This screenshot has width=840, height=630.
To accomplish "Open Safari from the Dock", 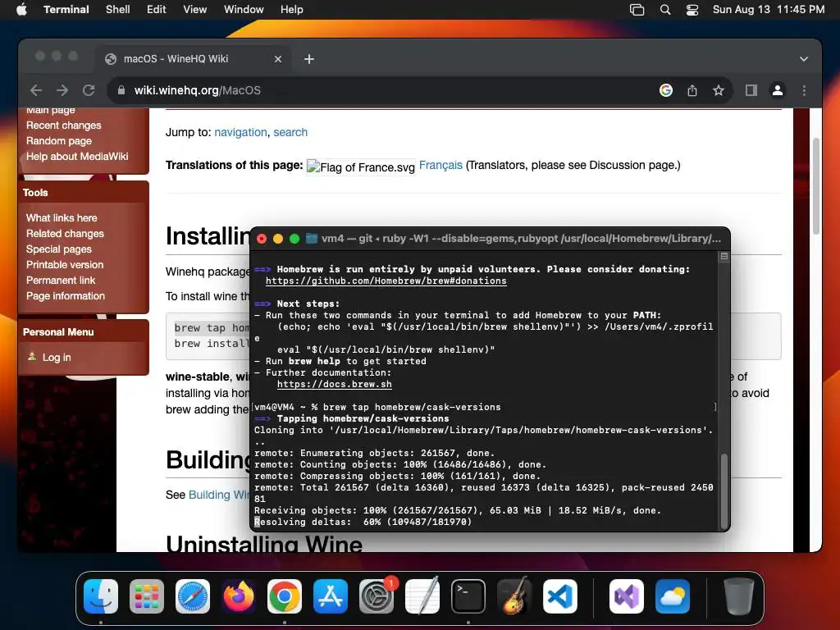I will pos(192,596).
